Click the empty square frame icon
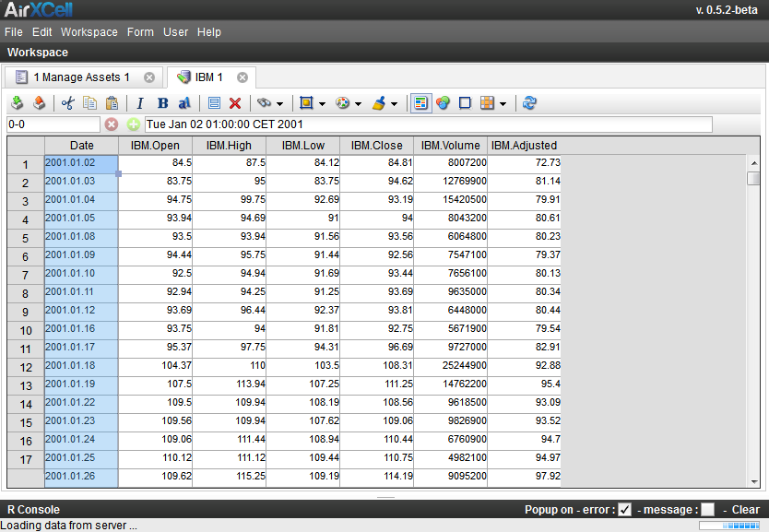The height and width of the screenshot is (532, 769). click(465, 103)
